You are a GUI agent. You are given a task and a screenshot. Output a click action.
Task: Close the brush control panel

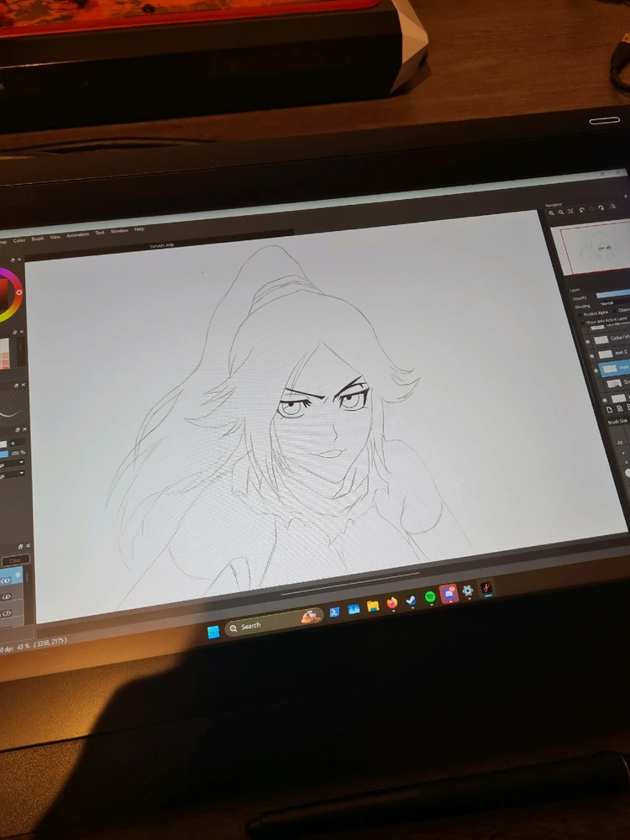[x=24, y=429]
